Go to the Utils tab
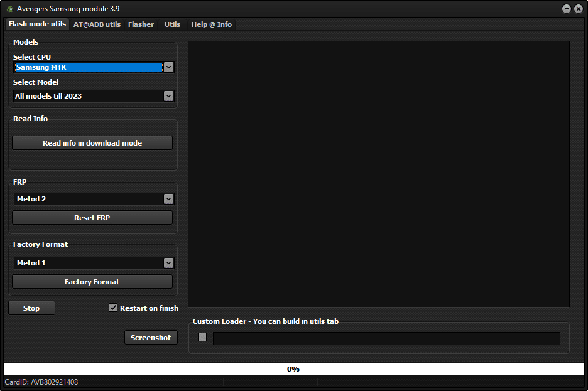The width and height of the screenshot is (588, 391). click(x=173, y=24)
